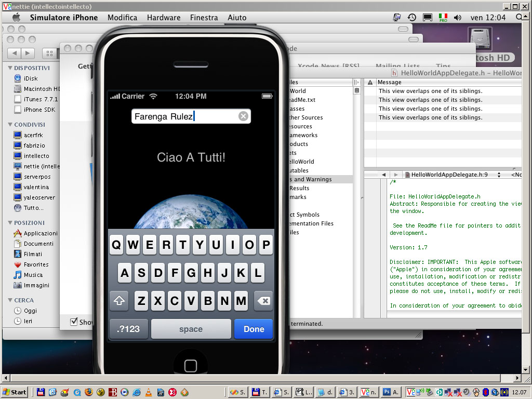Open Immagini folder in sidebar
Screen dimensions: 532x399
32,285
